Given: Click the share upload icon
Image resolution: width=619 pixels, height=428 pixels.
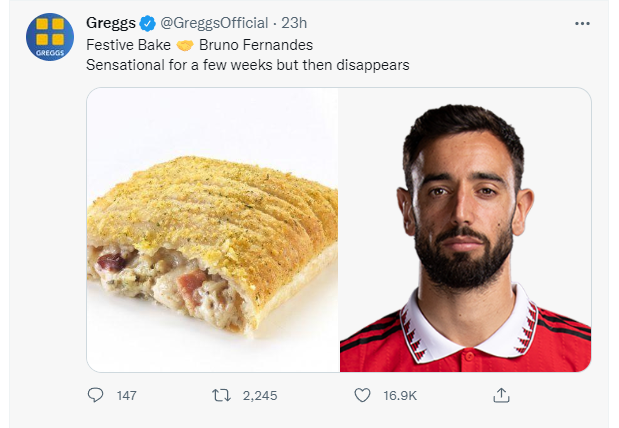Looking at the screenshot, I should 501,395.
